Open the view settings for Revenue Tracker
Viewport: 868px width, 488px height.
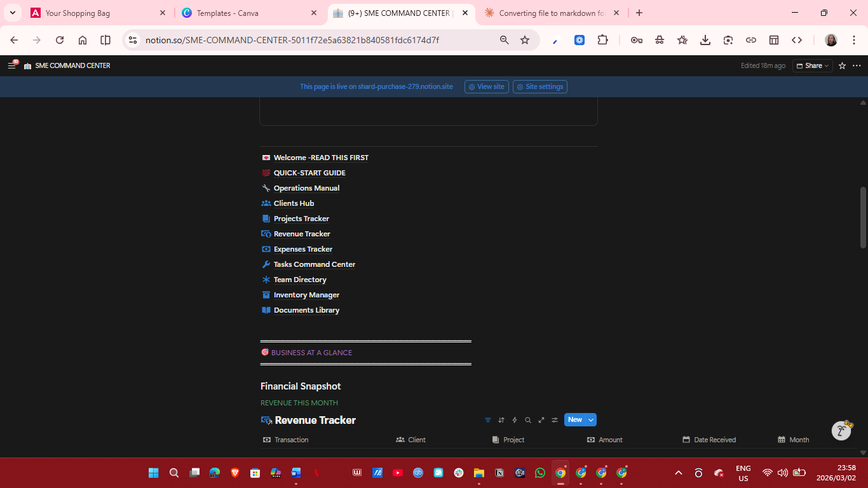click(x=555, y=419)
